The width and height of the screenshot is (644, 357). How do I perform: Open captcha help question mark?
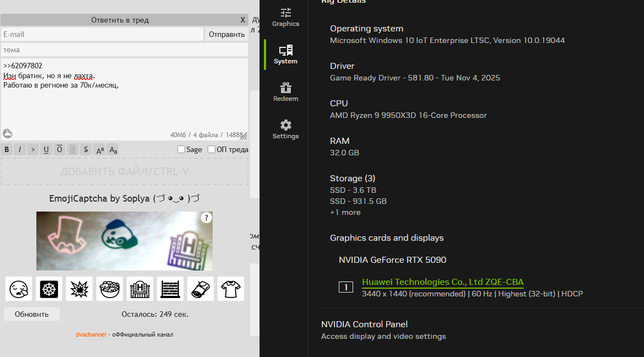pos(206,218)
